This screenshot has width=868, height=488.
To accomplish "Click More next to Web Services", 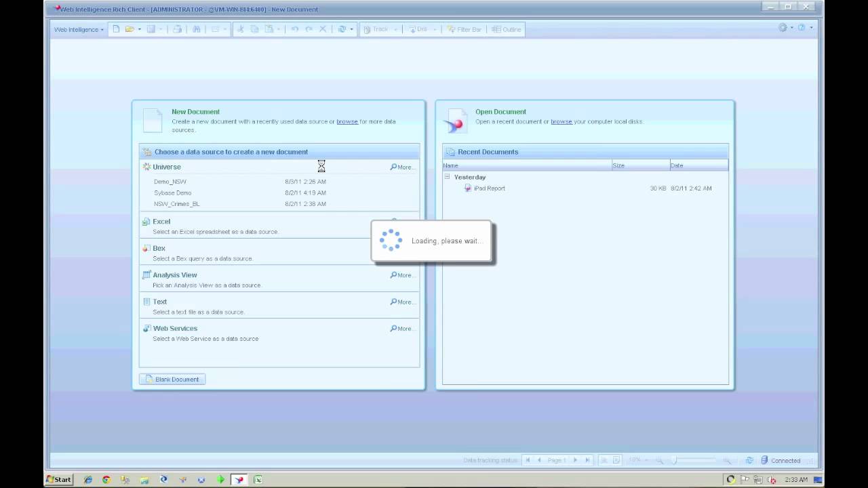I will (402, 328).
